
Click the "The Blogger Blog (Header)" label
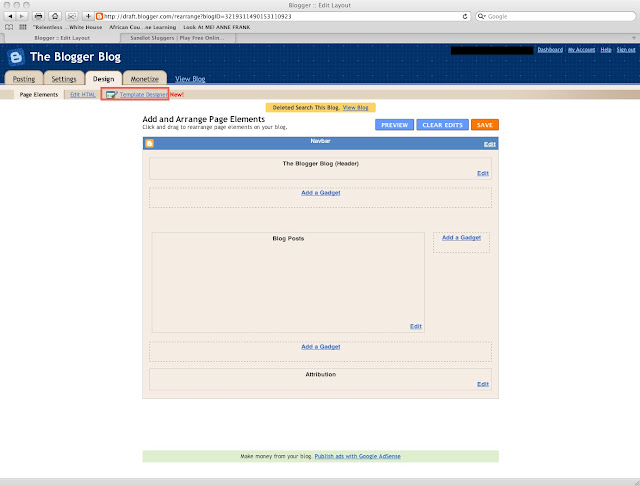click(320, 164)
